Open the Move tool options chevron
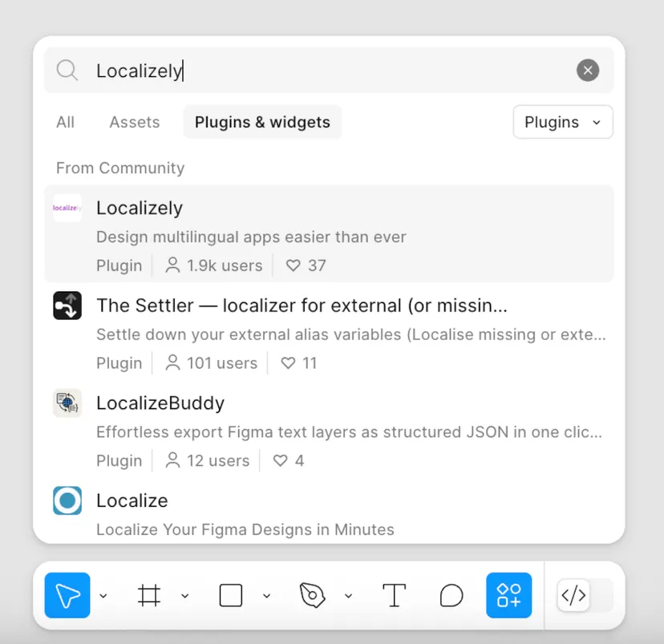 [103, 596]
